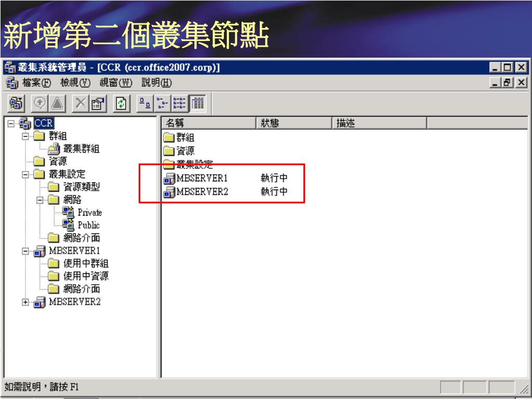Select 資源 folder in the tree
Image resolution: width=532 pixels, height=399 pixels.
click(58, 162)
